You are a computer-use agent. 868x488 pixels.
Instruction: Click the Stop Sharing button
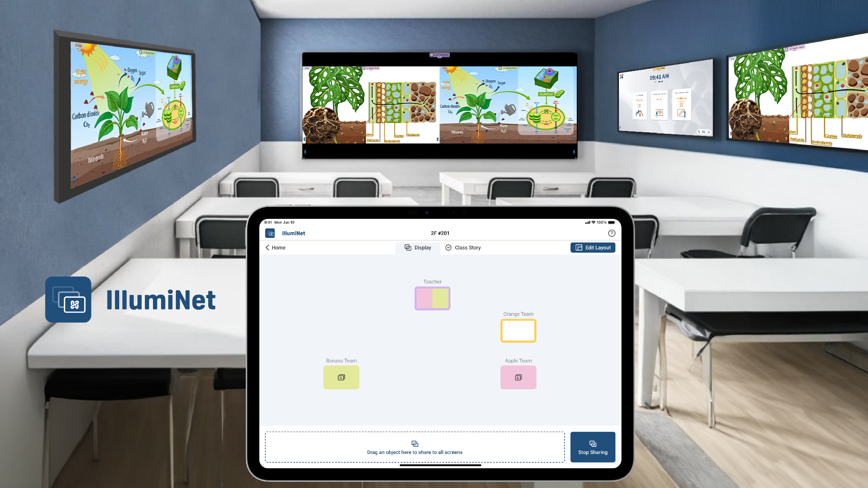pos(593,446)
